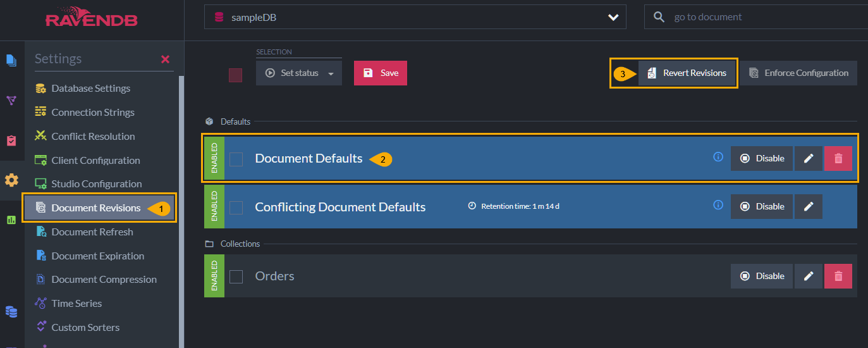Open Database Settings menu item
This screenshot has height=348, width=868.
point(91,88)
